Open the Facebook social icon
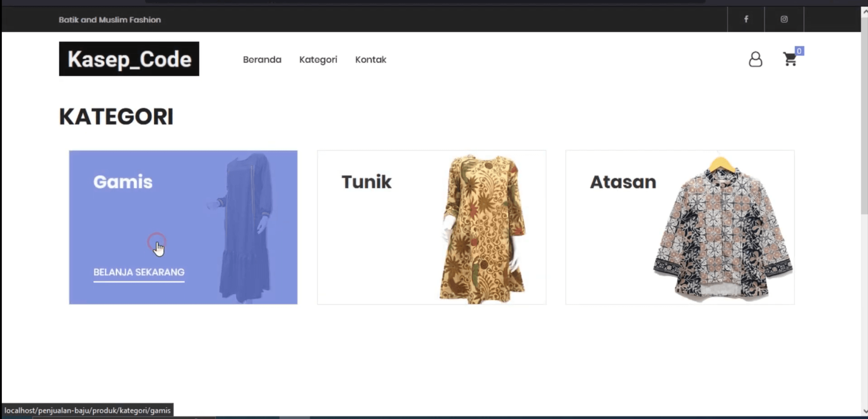868x419 pixels. 746,19
